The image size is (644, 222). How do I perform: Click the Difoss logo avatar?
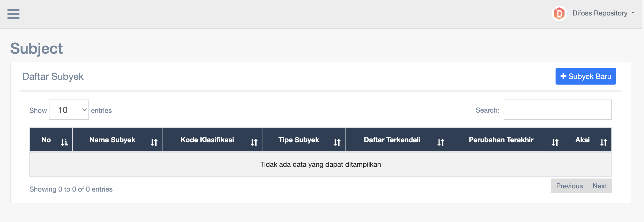559,13
